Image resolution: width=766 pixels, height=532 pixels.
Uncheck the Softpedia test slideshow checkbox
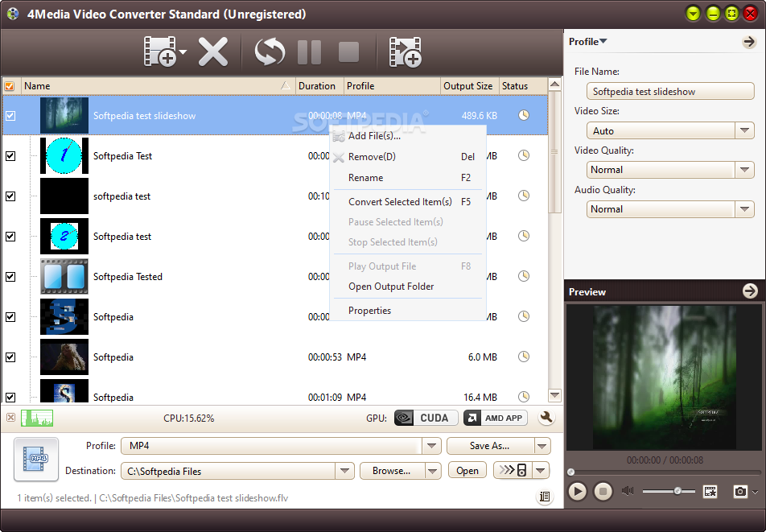(10, 116)
